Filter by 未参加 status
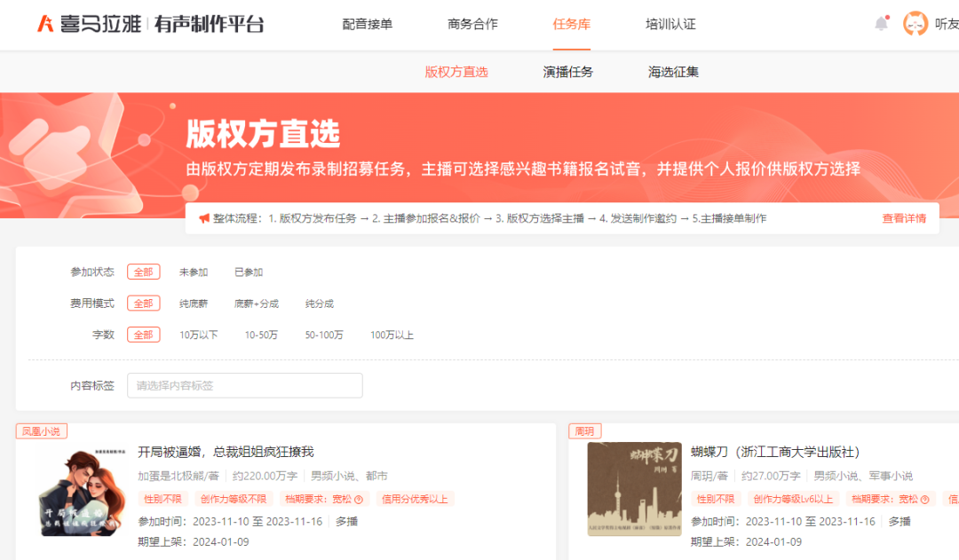 (x=194, y=272)
